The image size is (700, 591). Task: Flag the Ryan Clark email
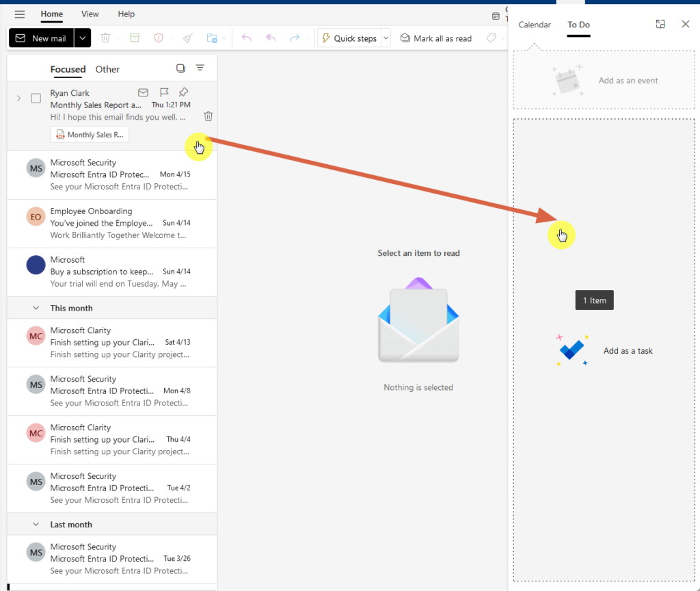click(164, 92)
